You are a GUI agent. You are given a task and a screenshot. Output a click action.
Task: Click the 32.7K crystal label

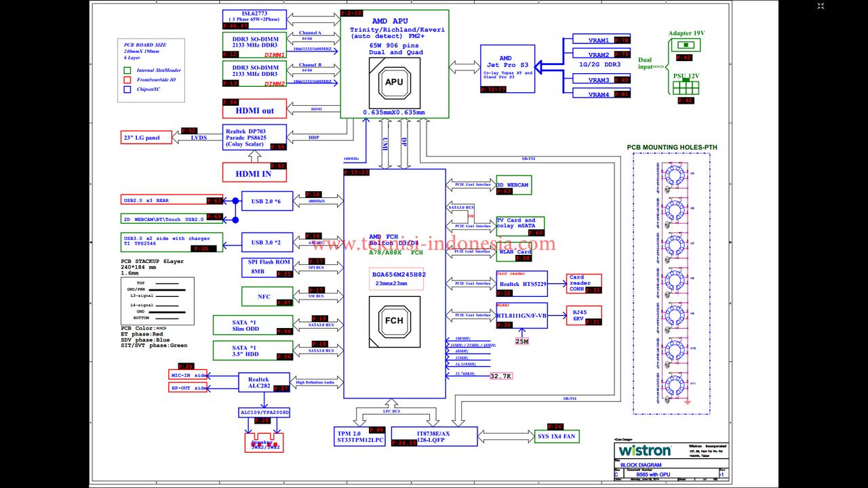pyautogui.click(x=500, y=376)
